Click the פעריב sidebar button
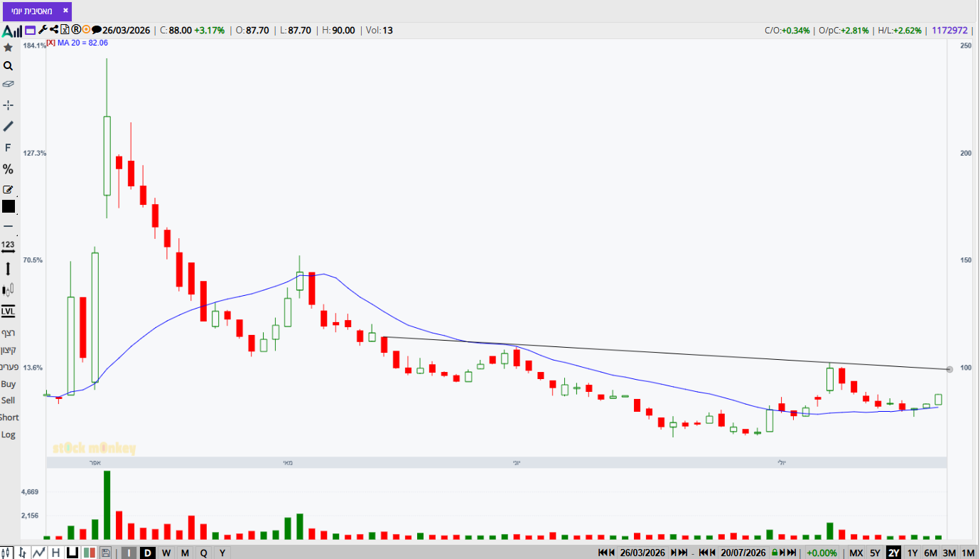The image size is (980, 559). (x=8, y=367)
